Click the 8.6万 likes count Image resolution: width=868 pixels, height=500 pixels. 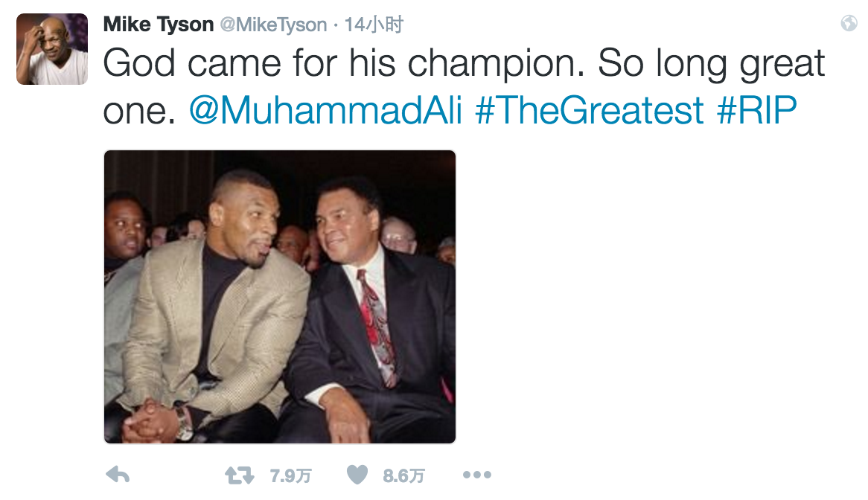(x=404, y=476)
